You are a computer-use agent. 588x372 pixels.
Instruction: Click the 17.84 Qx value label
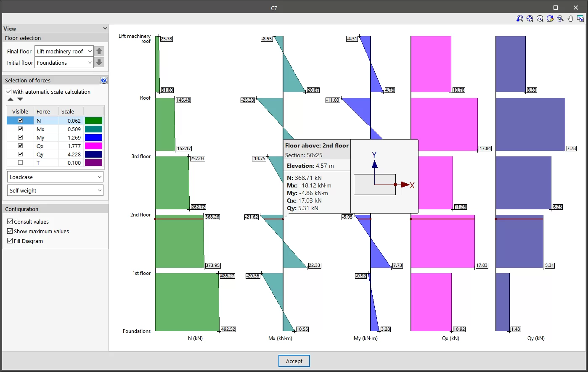click(x=485, y=148)
